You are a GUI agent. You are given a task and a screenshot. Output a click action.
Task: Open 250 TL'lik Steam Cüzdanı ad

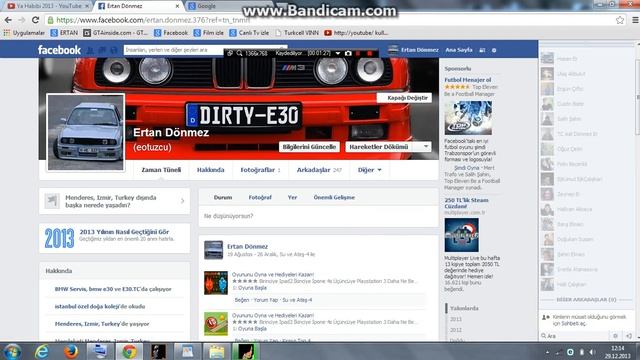[x=466, y=203]
